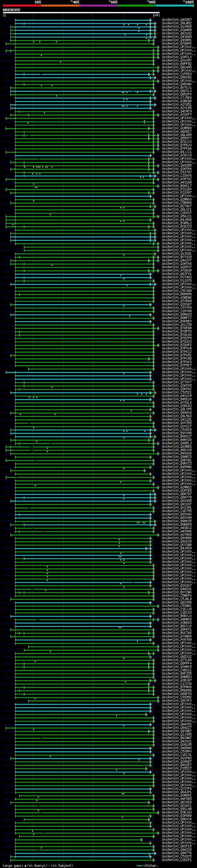Click the red 20% identity color segment
Image resolution: width=197 pixels, height=868 pixels.
tap(22, 6)
